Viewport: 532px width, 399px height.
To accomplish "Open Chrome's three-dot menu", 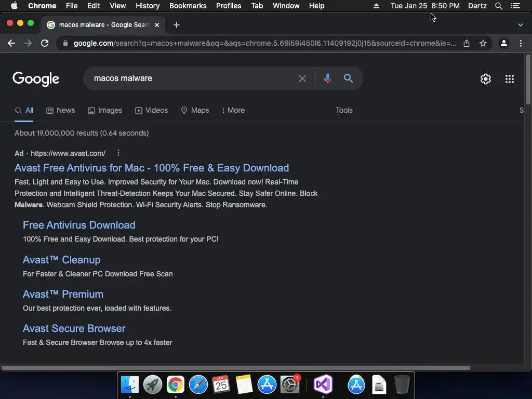I will (521, 43).
